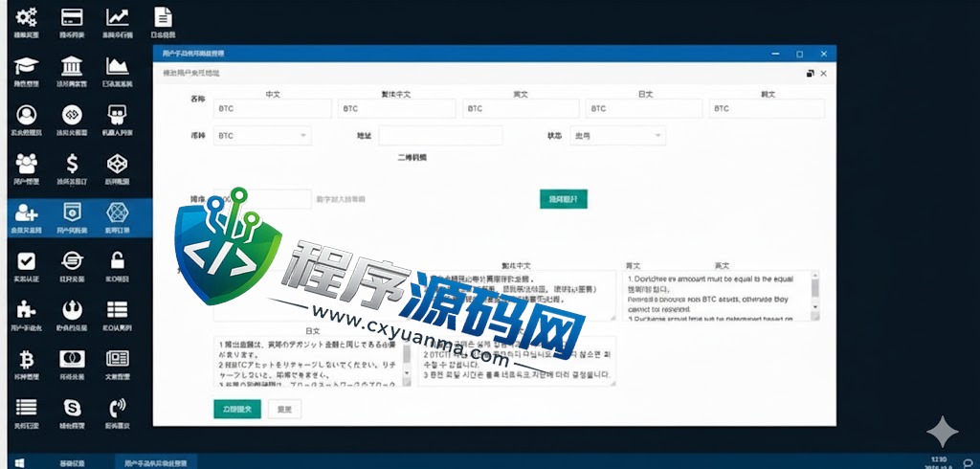Screen dimensions: 980x469
Task: Open the status dropdown
Action: [617, 135]
